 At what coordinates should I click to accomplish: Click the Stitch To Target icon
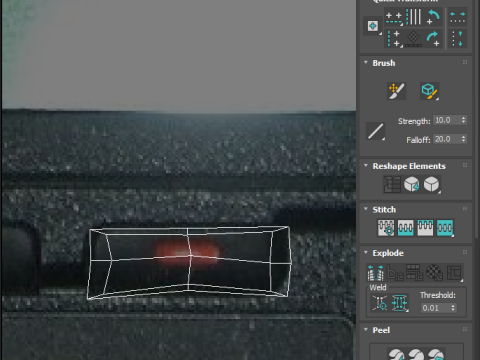tap(386, 228)
